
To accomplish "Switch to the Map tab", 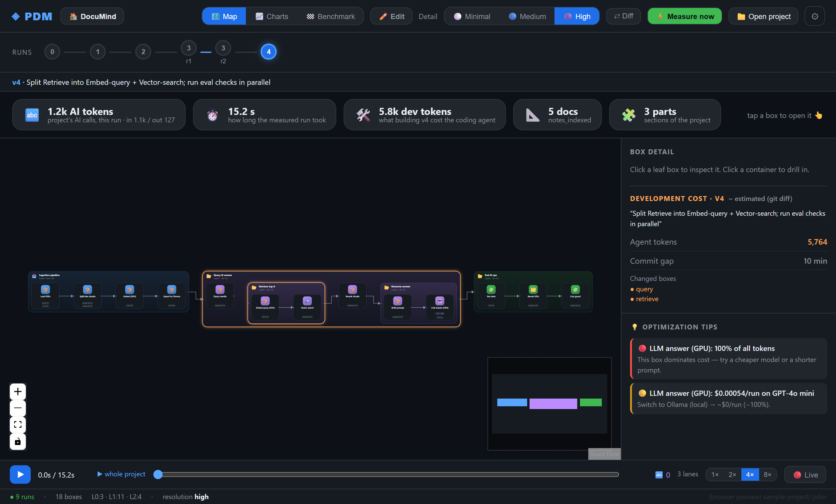I will [224, 16].
